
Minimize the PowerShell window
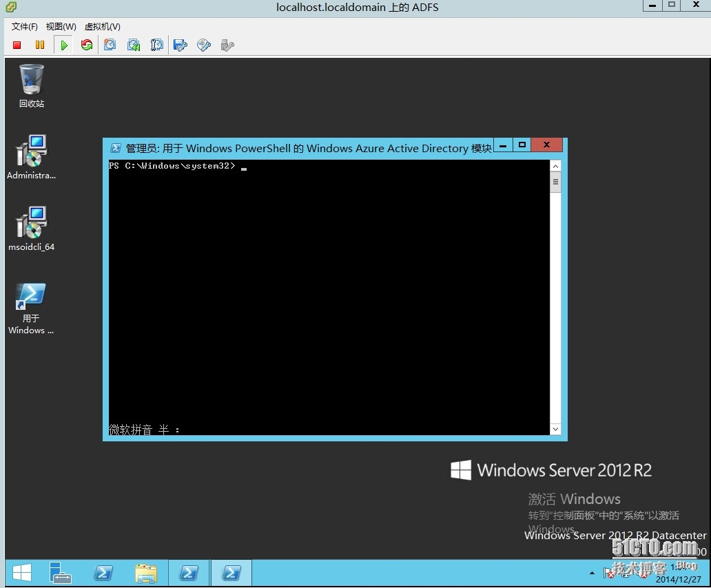pos(503,145)
